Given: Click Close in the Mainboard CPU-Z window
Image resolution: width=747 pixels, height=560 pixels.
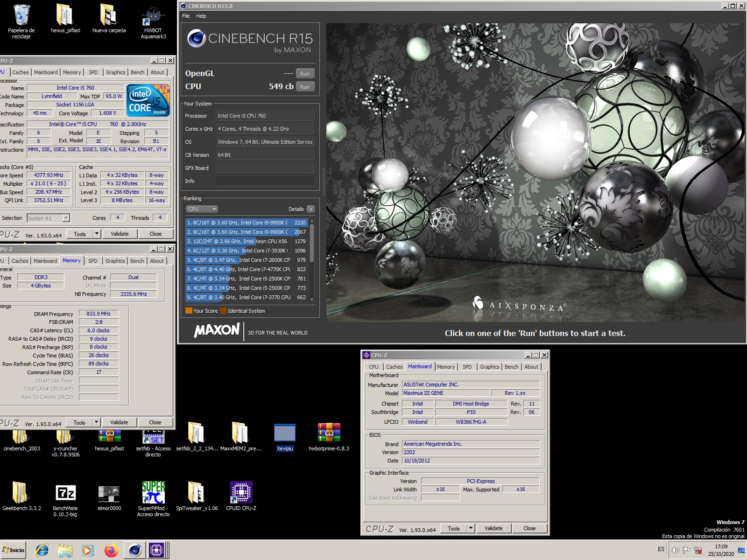Looking at the screenshot, I should (x=529, y=528).
